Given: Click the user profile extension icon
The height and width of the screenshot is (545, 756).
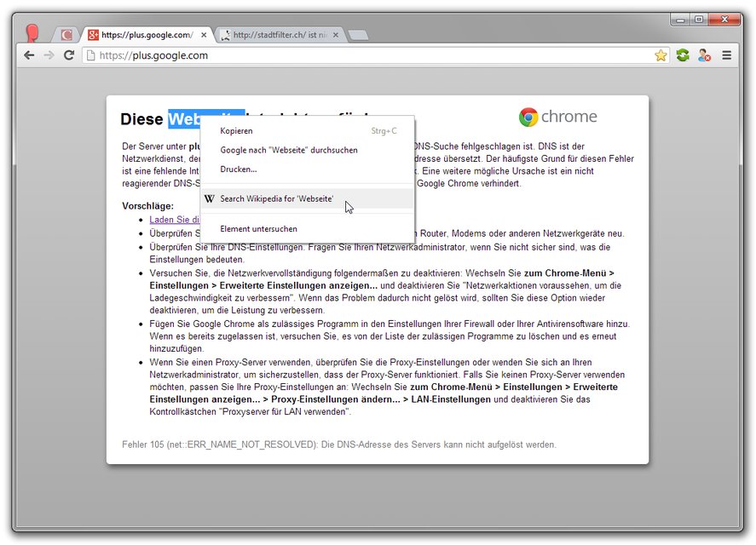Looking at the screenshot, I should [x=704, y=55].
